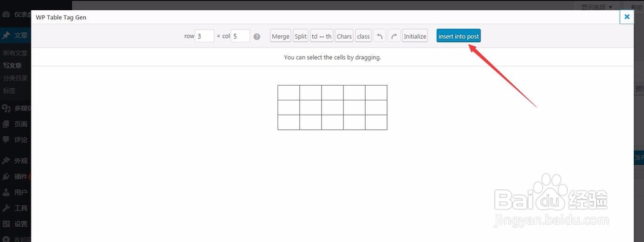
Task: Close the WP Table Tag Gen dialog
Action: pyautogui.click(x=627, y=17)
